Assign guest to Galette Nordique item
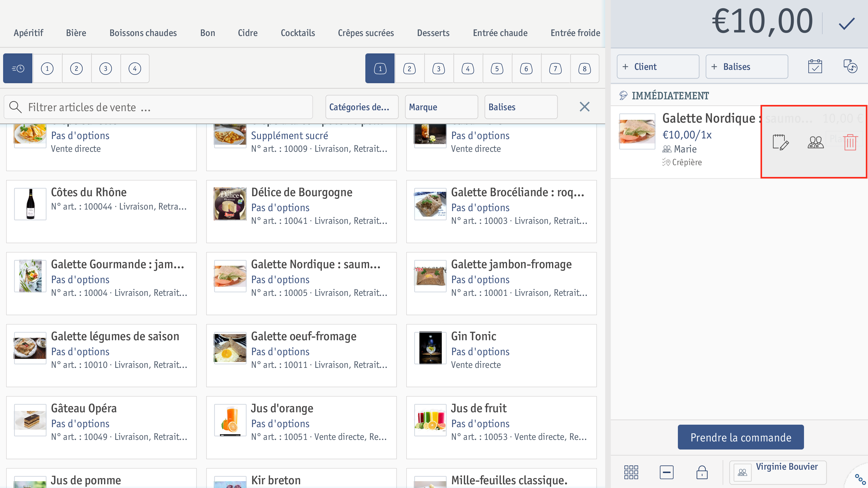This screenshot has height=488, width=868. click(x=815, y=142)
